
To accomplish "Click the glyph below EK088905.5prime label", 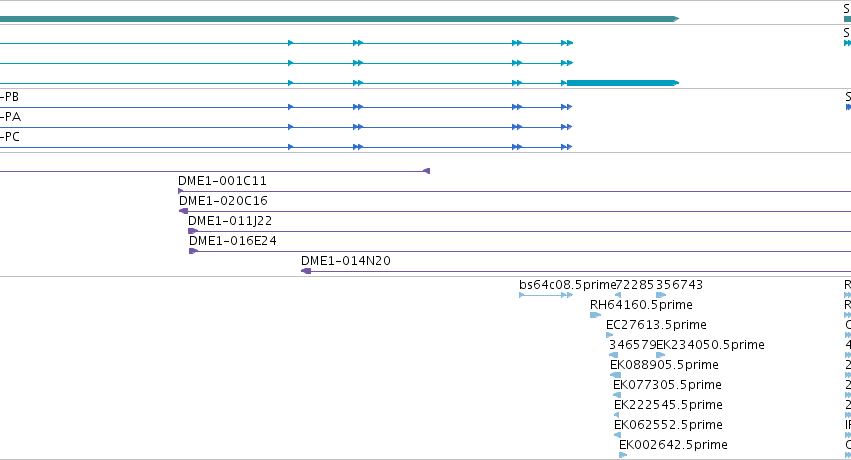I will point(615,375).
